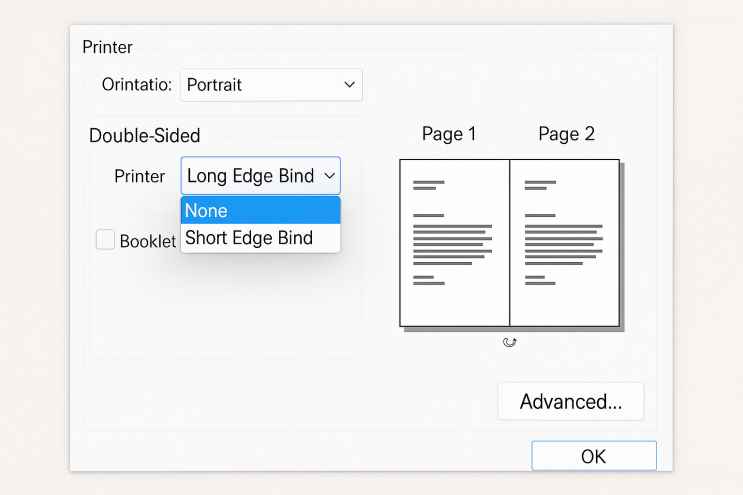This screenshot has height=495, width=743.
Task: Click the flip arrow icon below the preview
Action: pos(510,342)
